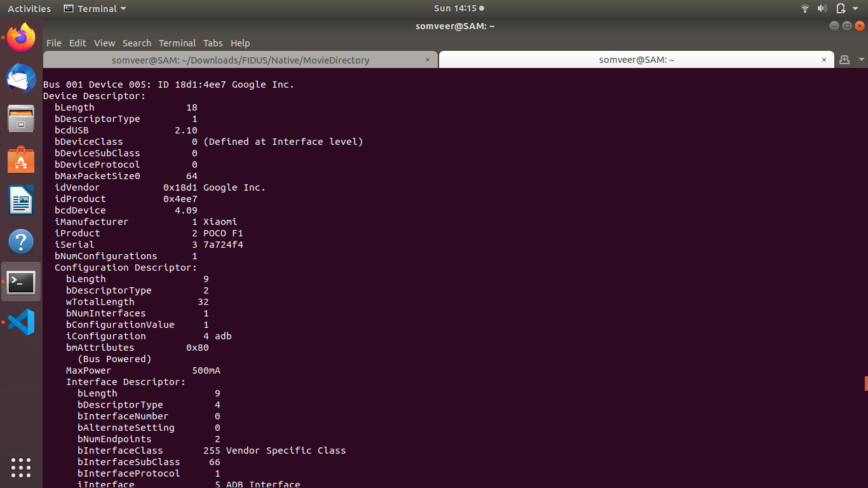Open the Tabs menu
This screenshot has height=488, width=868.
tap(213, 43)
